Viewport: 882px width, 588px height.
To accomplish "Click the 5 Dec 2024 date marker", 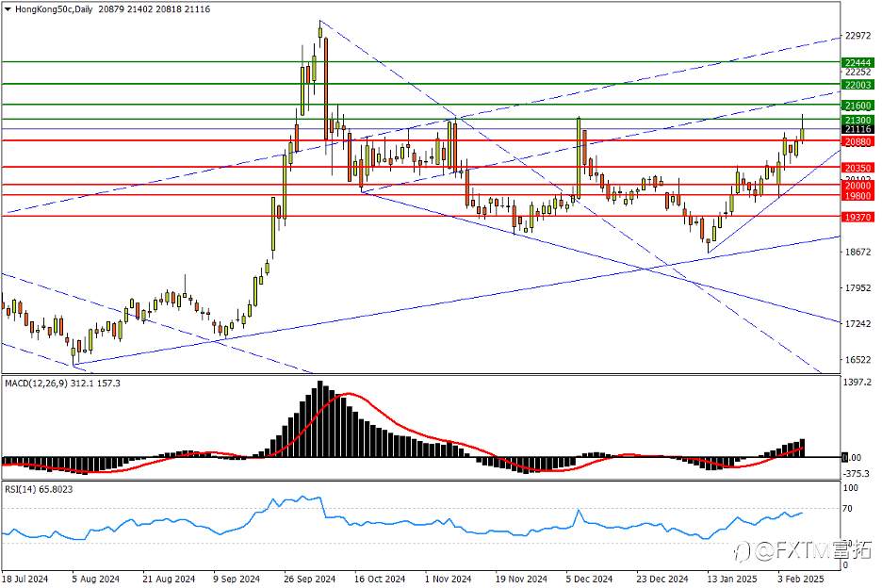I will [x=590, y=579].
